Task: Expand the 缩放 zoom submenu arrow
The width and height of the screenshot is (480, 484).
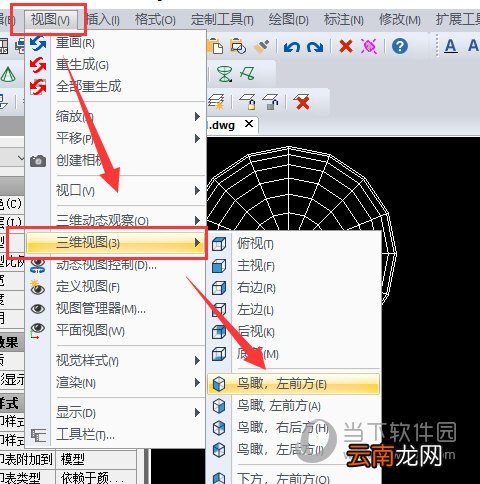Action: (197, 117)
